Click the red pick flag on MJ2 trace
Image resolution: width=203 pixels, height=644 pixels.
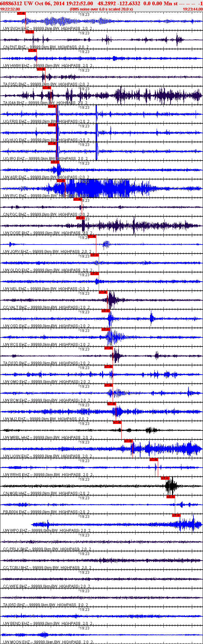111,404
